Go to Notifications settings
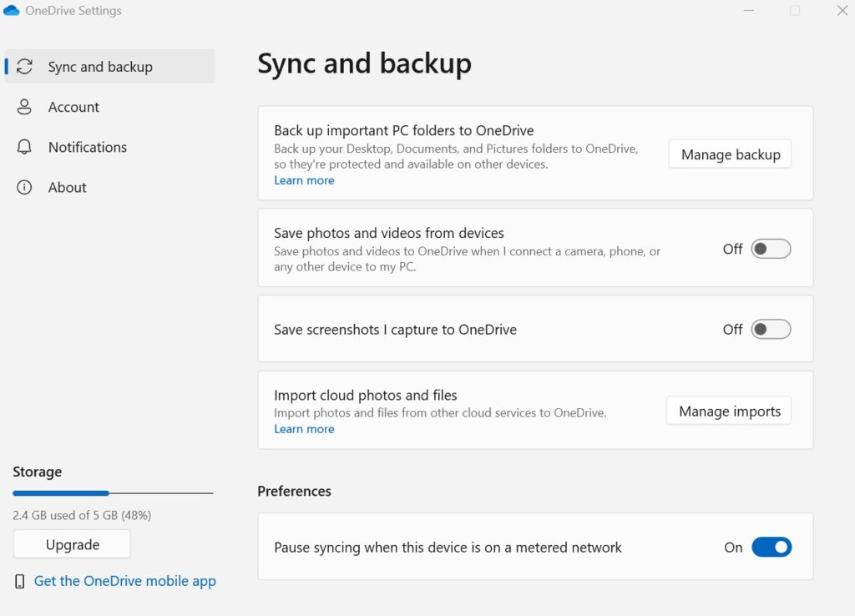The width and height of the screenshot is (855, 616). (x=109, y=147)
